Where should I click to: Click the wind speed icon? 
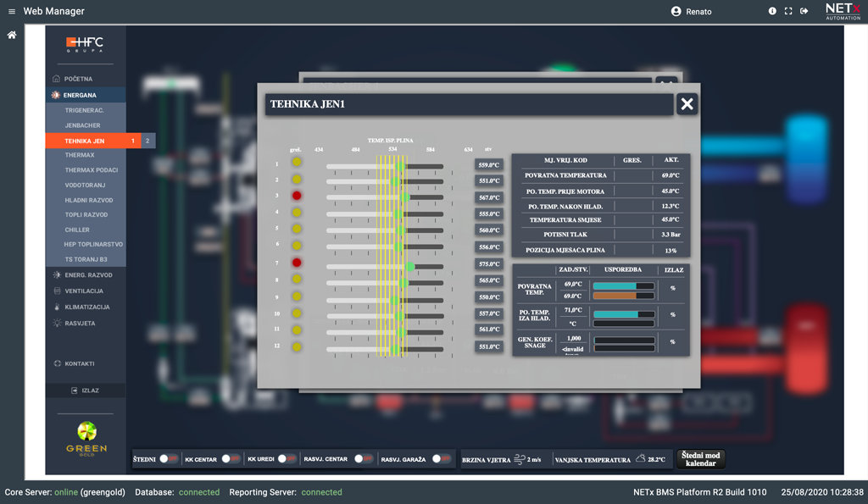520,459
